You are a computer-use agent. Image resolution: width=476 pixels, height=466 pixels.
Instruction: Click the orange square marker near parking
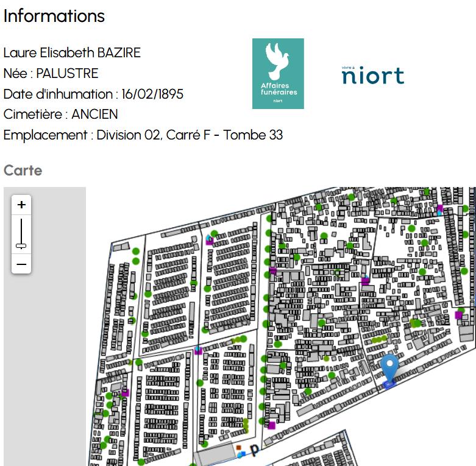238,447
